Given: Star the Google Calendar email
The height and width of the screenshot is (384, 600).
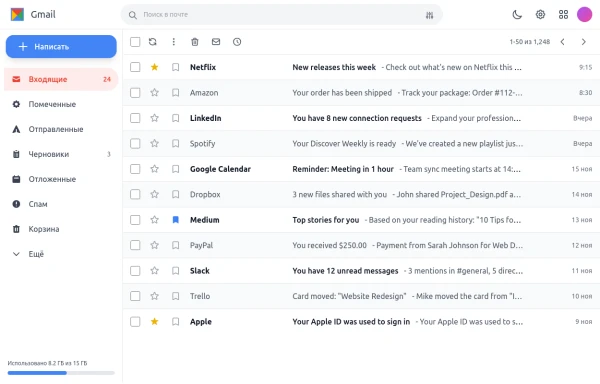Looking at the screenshot, I should click(155, 169).
